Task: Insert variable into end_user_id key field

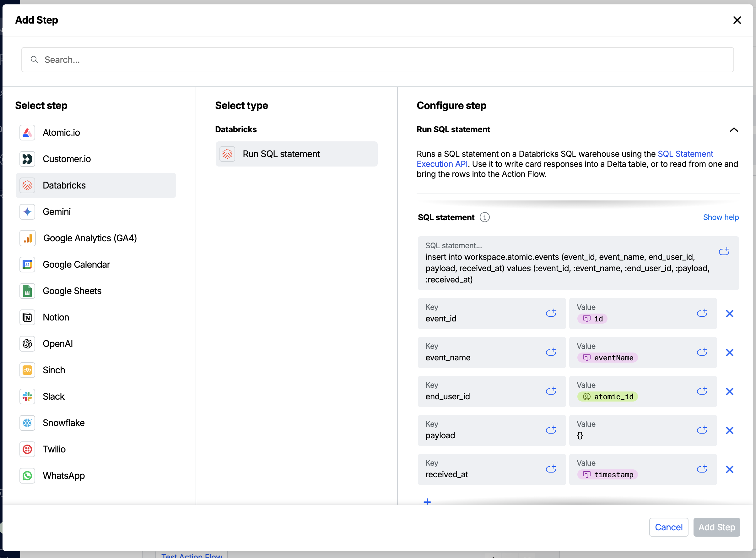Action: [x=551, y=391]
